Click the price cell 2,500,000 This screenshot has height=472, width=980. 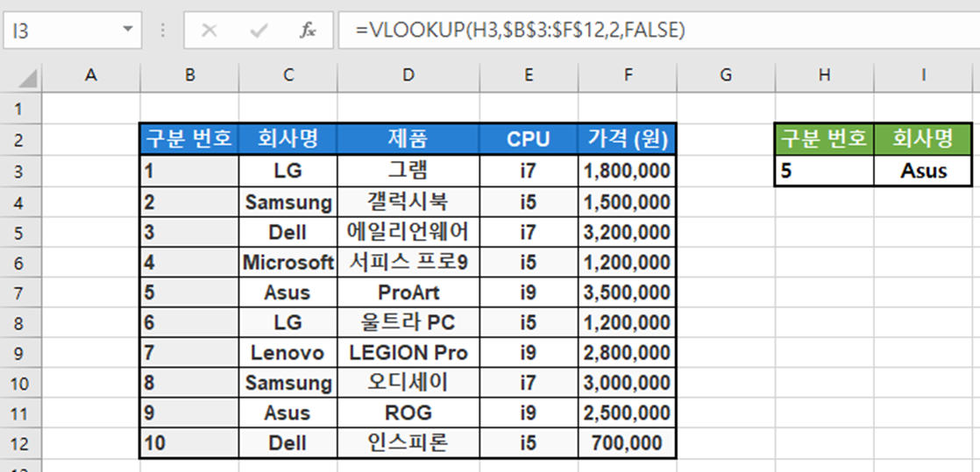coord(628,412)
